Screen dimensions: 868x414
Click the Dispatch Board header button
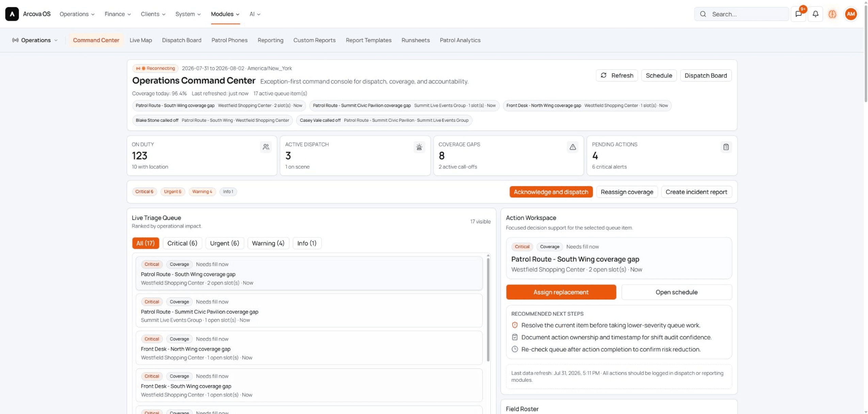click(x=705, y=75)
